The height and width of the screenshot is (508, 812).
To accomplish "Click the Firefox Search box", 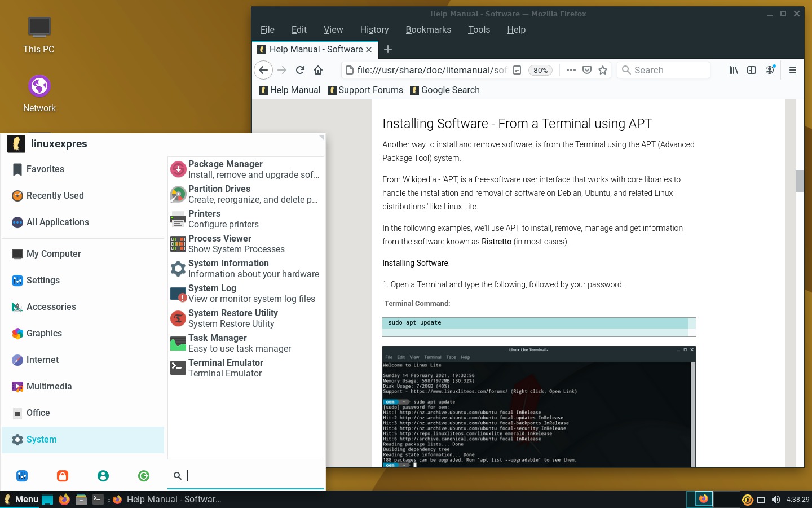I will (664, 70).
